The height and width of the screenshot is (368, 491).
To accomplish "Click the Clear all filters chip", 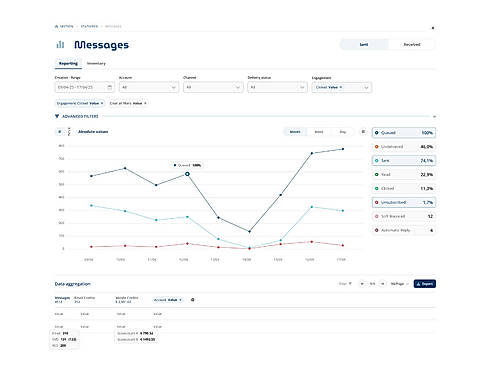I will coord(128,103).
